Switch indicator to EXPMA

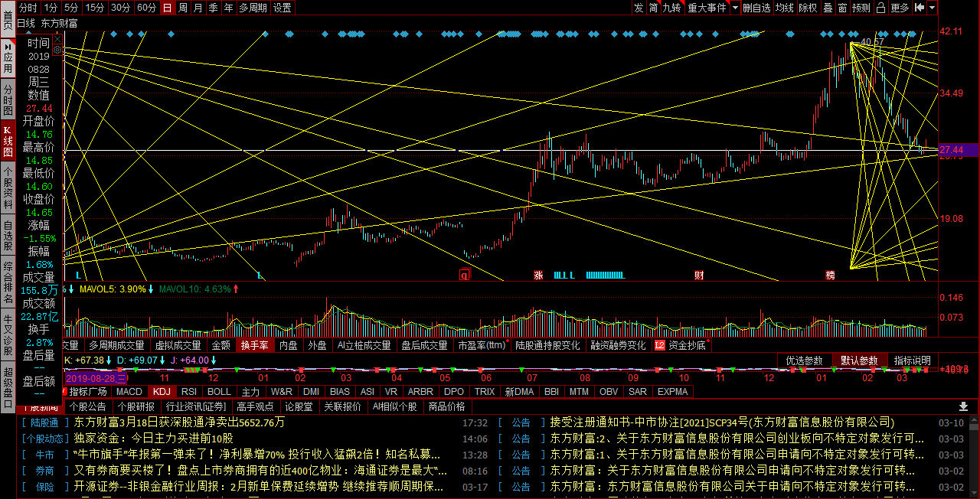coord(673,391)
